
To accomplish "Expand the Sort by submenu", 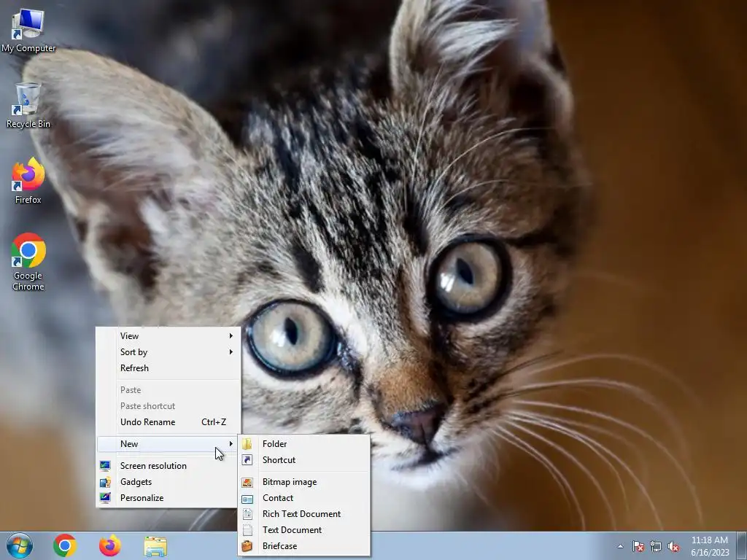I will [169, 352].
